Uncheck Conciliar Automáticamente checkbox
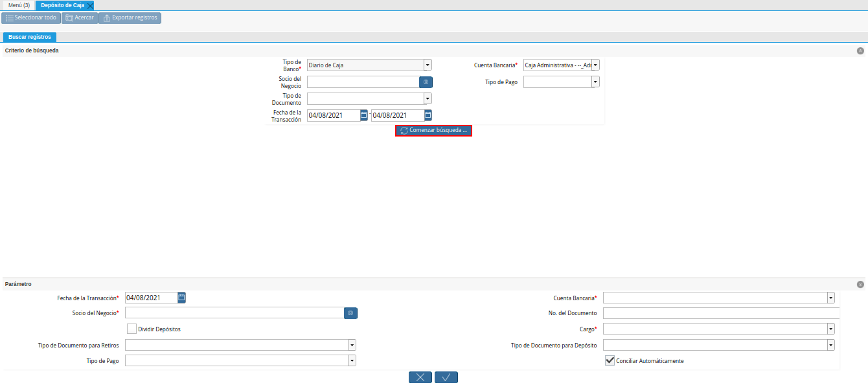868x385 pixels. 610,360
